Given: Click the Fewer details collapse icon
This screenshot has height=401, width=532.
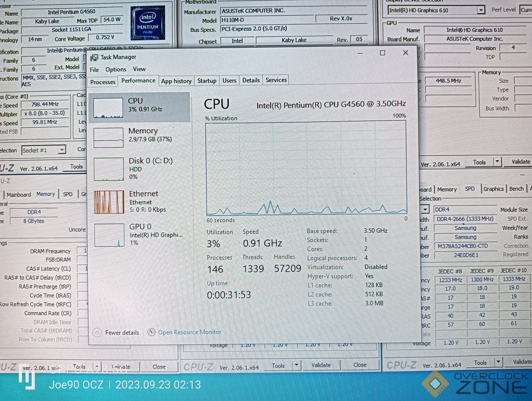Looking at the screenshot, I should (x=97, y=332).
